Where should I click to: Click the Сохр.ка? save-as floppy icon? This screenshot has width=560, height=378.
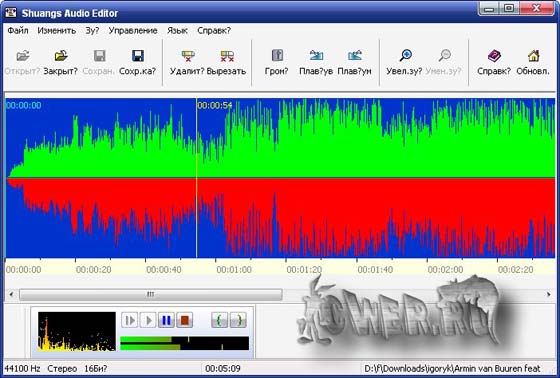pos(138,56)
